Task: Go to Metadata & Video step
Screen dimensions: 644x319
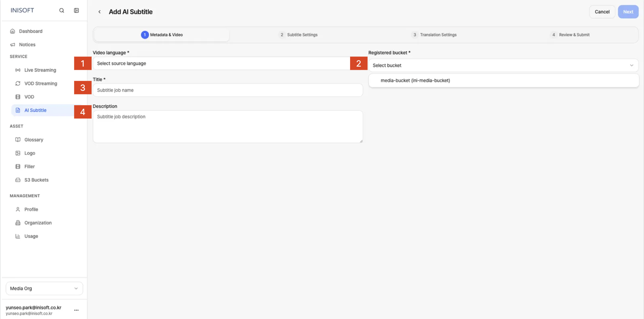Action: point(162,35)
